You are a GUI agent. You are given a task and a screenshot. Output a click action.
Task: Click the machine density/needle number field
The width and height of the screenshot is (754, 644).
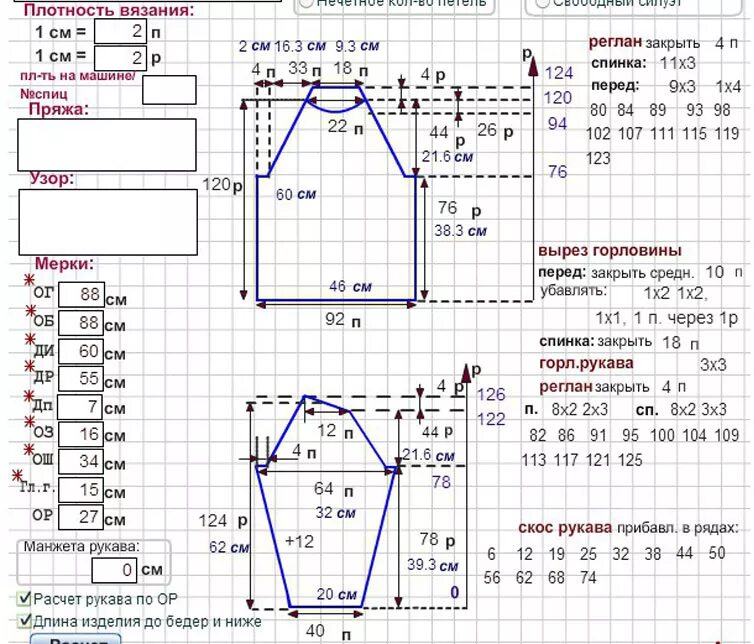click(169, 90)
